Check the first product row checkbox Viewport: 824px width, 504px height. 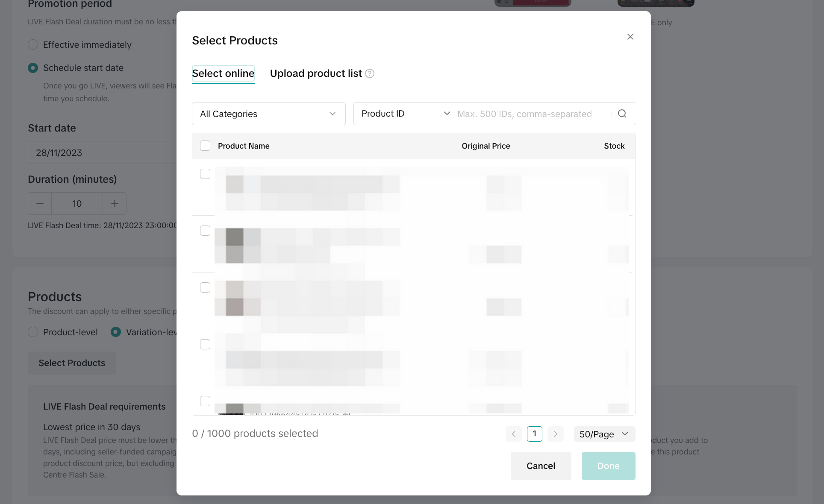click(x=205, y=174)
